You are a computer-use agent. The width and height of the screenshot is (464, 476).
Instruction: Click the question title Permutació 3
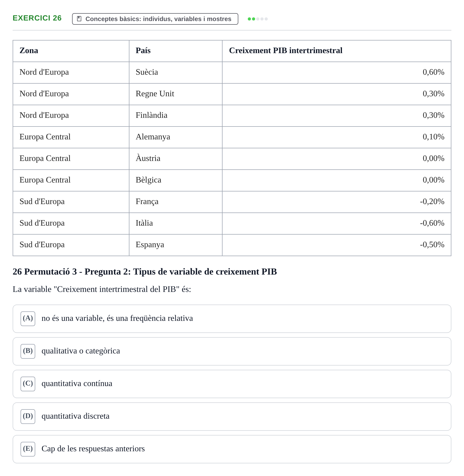[x=145, y=272]
